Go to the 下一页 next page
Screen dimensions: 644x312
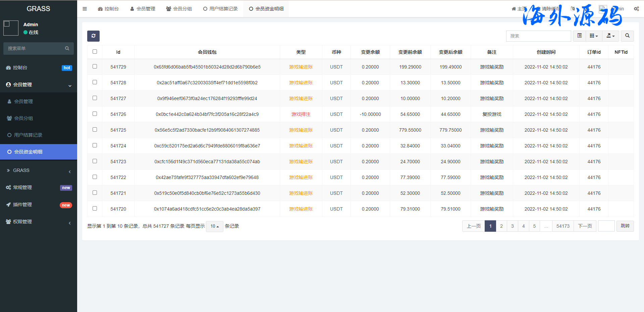(585, 226)
